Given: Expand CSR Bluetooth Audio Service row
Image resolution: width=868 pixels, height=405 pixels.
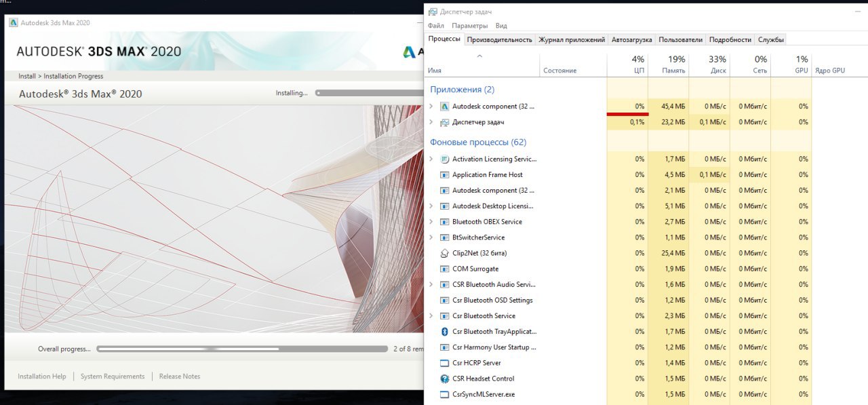Looking at the screenshot, I should (x=431, y=284).
